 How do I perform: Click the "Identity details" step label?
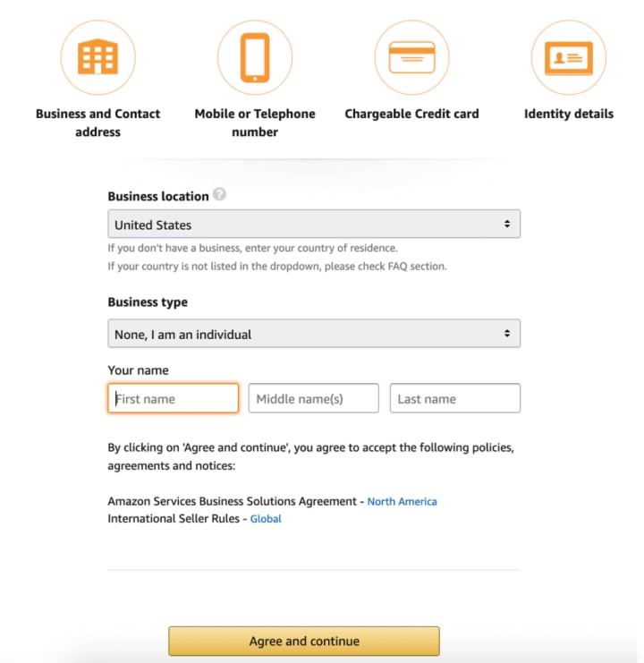[x=569, y=114]
